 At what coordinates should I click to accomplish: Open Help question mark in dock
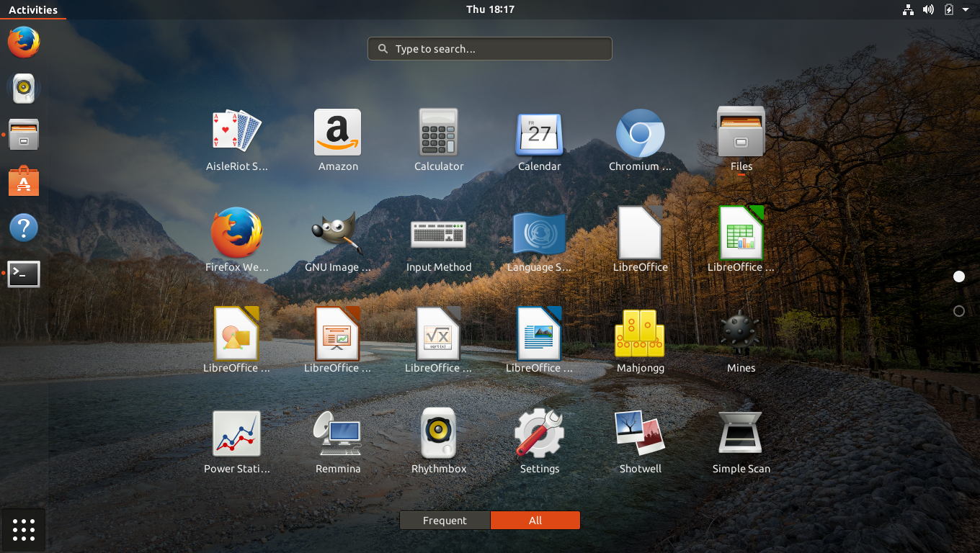[x=24, y=228]
